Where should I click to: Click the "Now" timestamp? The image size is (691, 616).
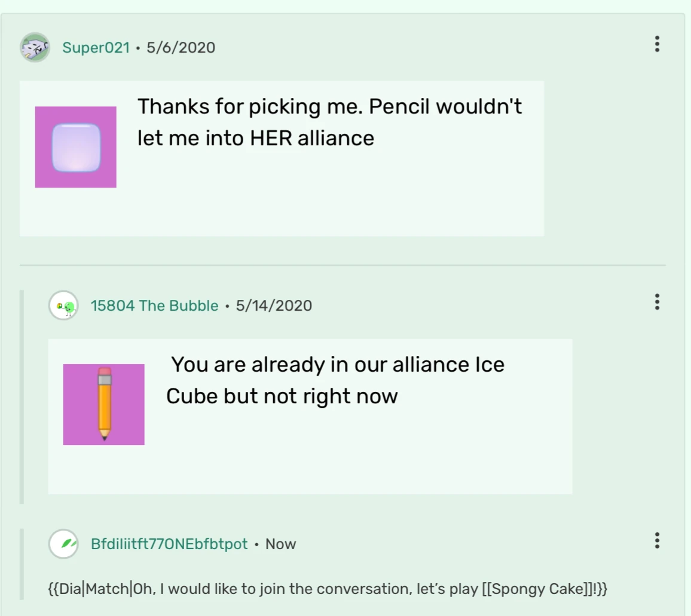281,544
